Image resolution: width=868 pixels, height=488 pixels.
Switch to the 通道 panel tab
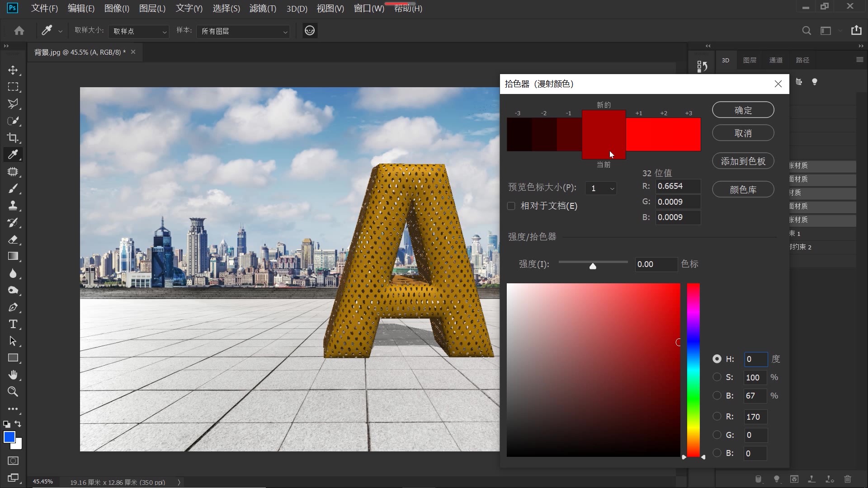click(776, 60)
